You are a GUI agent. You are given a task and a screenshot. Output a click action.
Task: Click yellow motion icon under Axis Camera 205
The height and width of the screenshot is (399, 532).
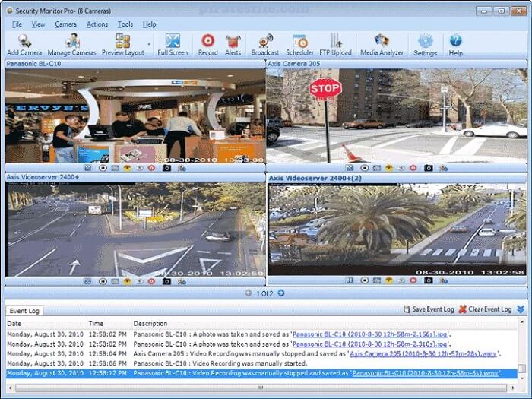coord(389,168)
